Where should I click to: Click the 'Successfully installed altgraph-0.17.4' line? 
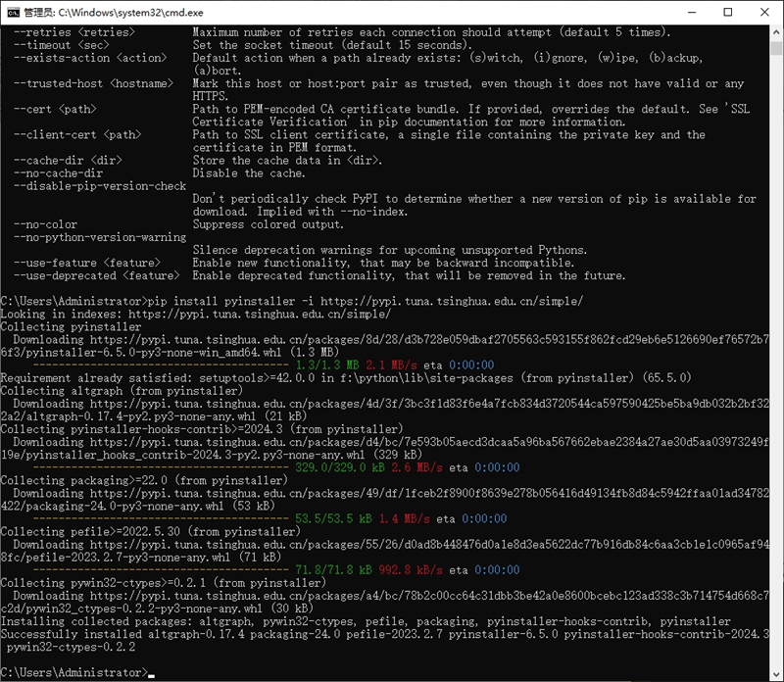tap(385, 641)
